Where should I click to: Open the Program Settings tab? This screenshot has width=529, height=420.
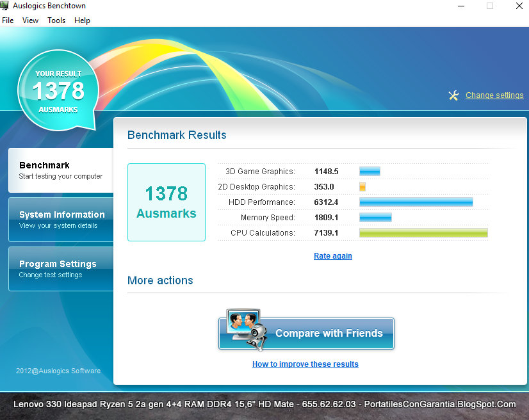click(61, 269)
